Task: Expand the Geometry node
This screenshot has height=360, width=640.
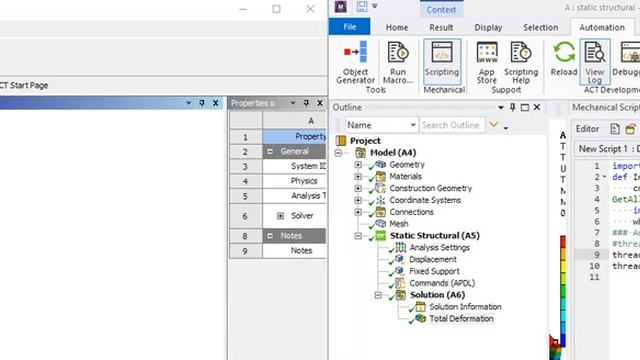Action: coord(358,165)
